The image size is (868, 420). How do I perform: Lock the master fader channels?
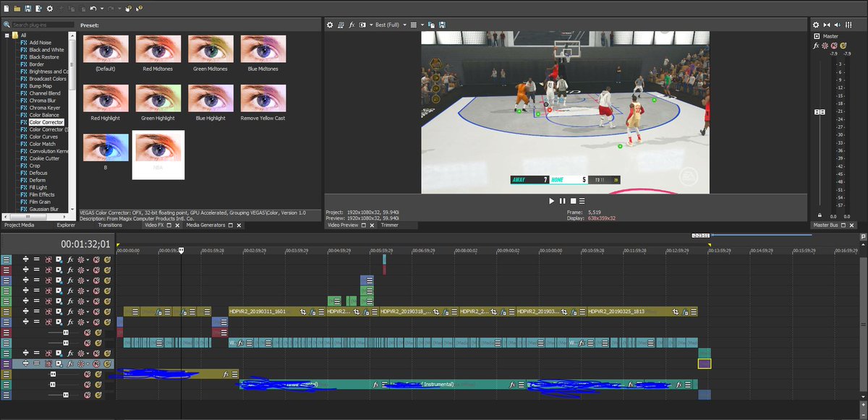click(x=819, y=215)
